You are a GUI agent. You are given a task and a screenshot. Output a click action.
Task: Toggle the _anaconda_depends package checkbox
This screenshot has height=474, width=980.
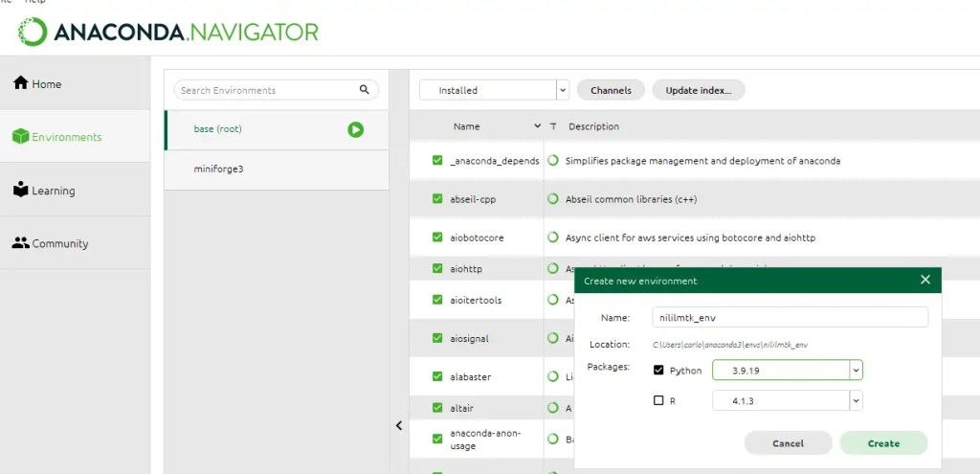437,161
